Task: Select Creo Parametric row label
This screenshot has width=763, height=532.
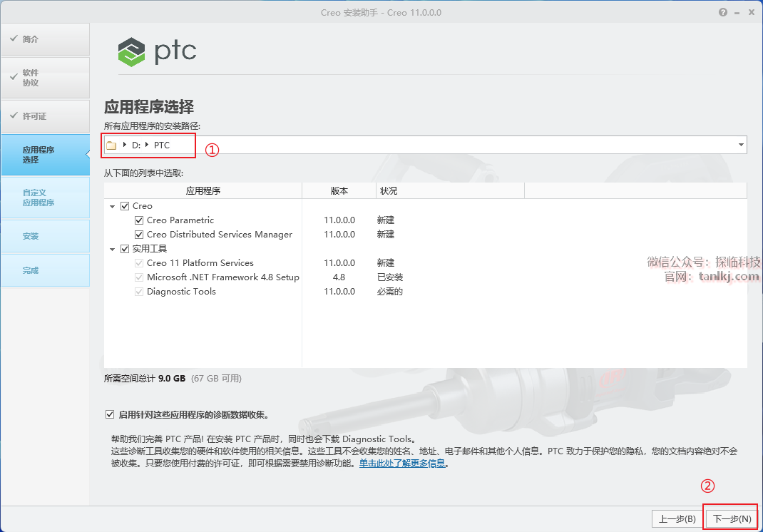Action: coord(180,220)
